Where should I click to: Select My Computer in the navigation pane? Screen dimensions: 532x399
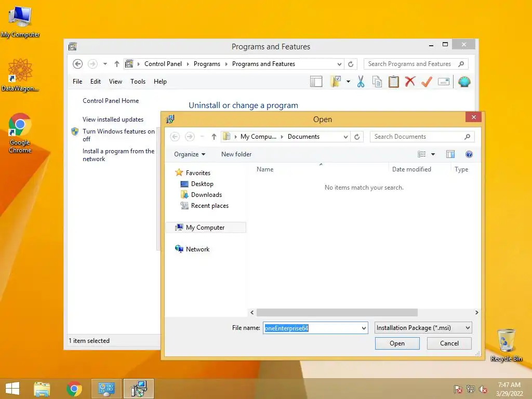(205, 228)
